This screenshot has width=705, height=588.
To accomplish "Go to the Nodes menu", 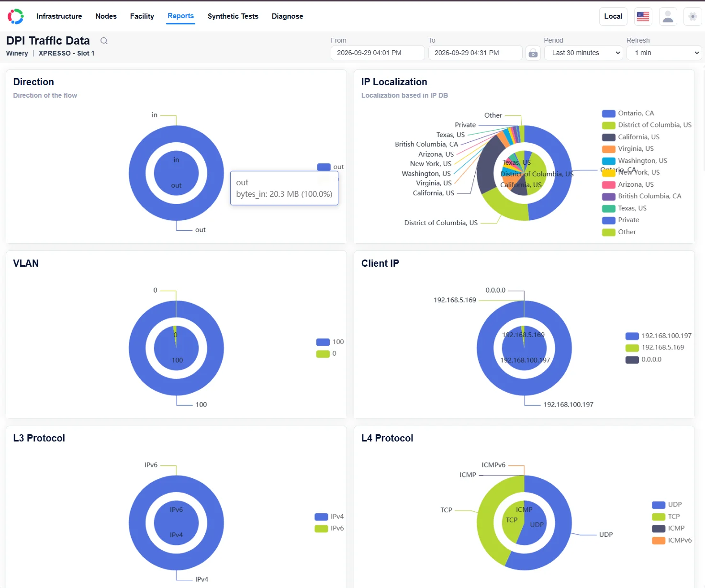I will coord(106,16).
